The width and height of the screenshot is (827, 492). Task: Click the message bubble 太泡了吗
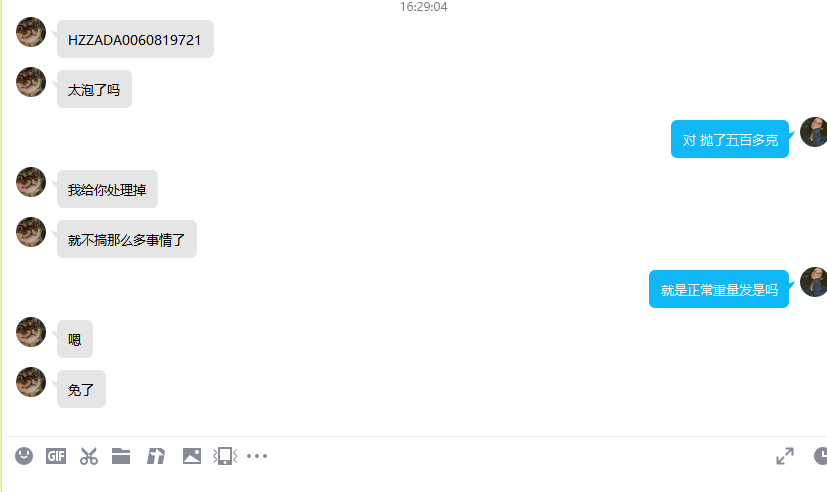coord(94,89)
